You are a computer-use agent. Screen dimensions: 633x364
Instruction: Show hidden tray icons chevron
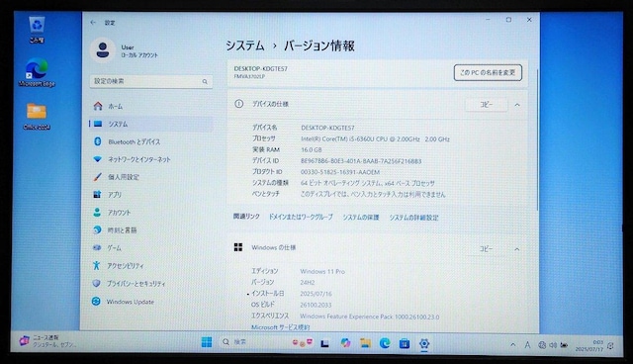(x=512, y=345)
